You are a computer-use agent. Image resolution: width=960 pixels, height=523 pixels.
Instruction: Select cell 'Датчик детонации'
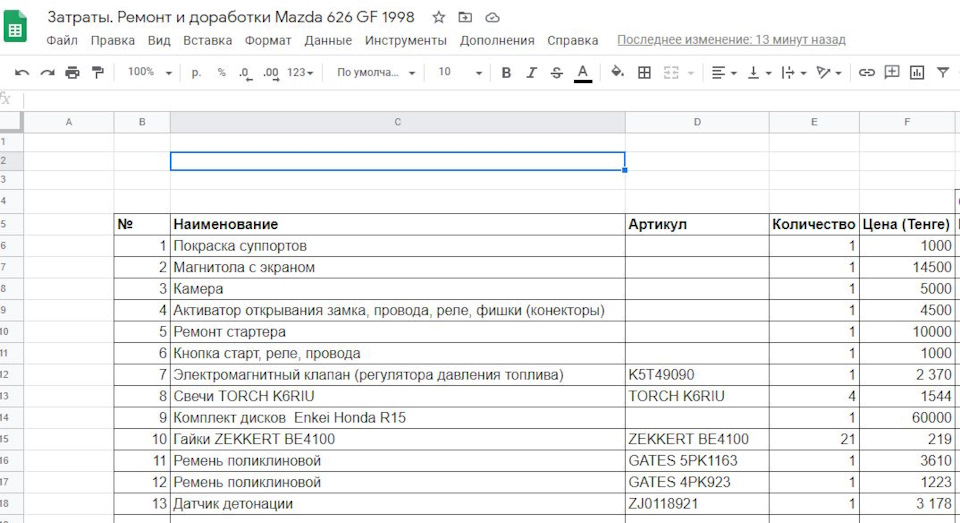[x=397, y=503]
